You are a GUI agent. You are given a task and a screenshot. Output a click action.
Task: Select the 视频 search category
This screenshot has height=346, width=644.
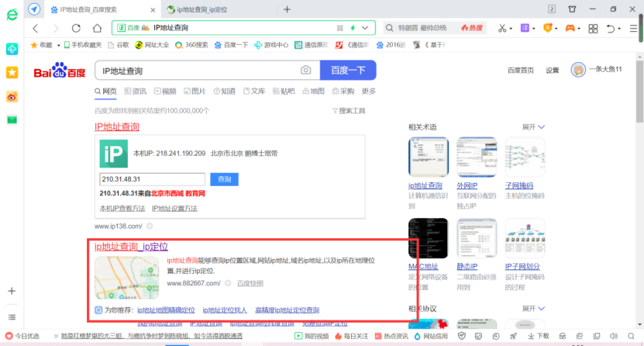tap(165, 92)
